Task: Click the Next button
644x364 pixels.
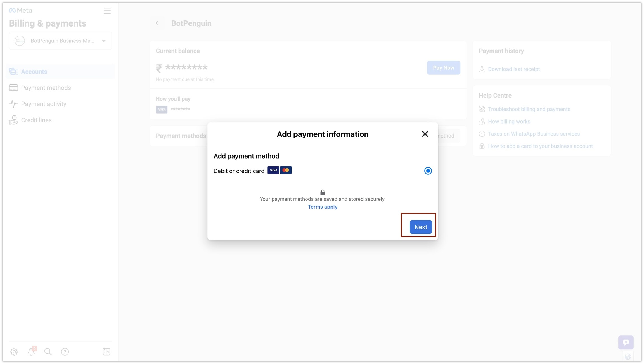Action: click(x=420, y=227)
